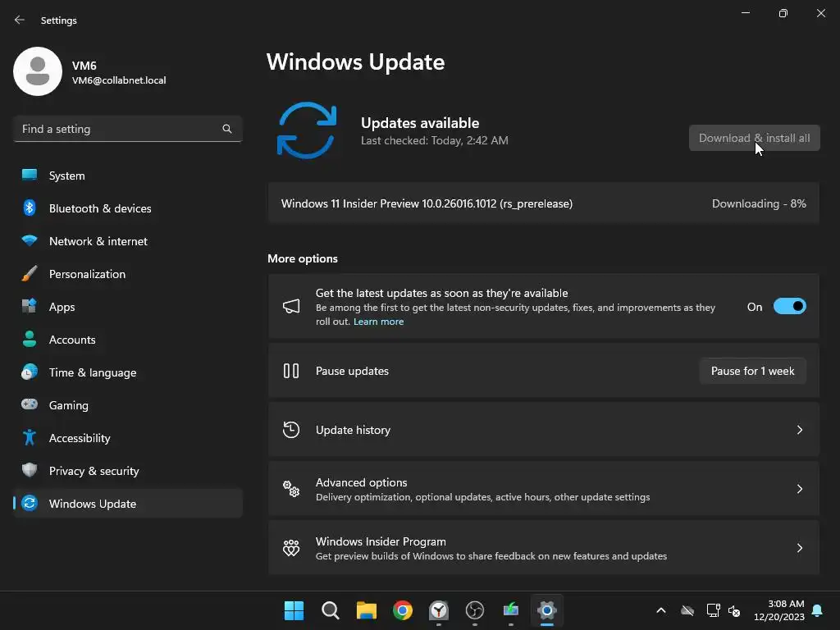Click the clock app icon in taskbar
The width and height of the screenshot is (840, 630).
coord(439,610)
